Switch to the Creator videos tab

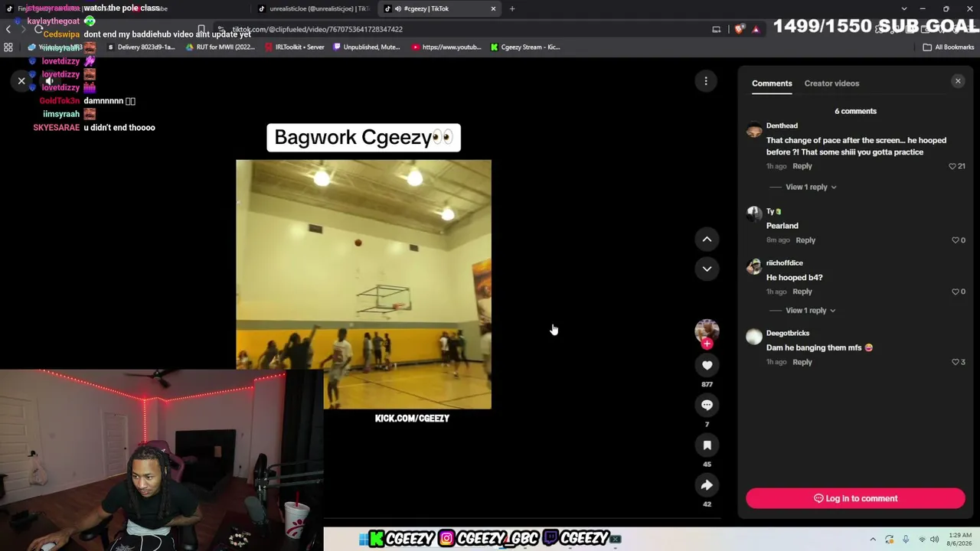[831, 83]
